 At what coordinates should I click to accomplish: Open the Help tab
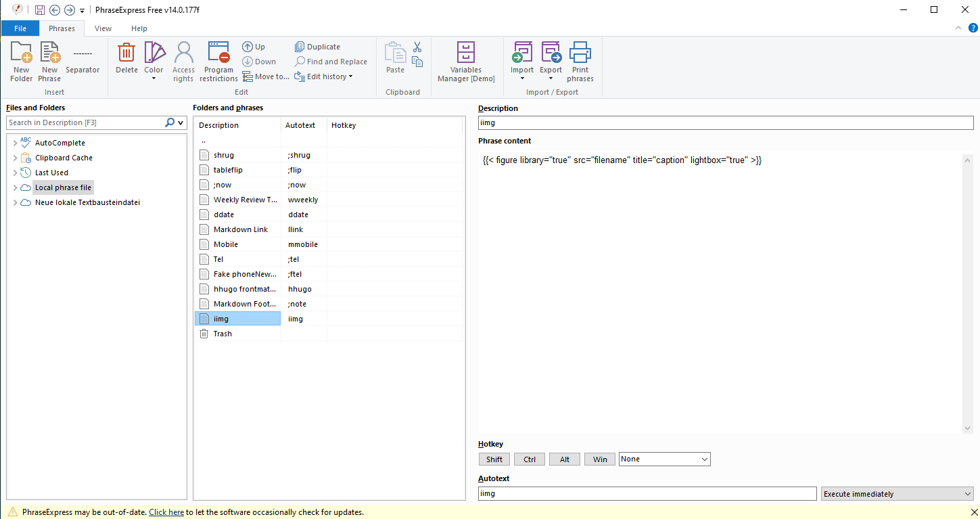tap(139, 28)
